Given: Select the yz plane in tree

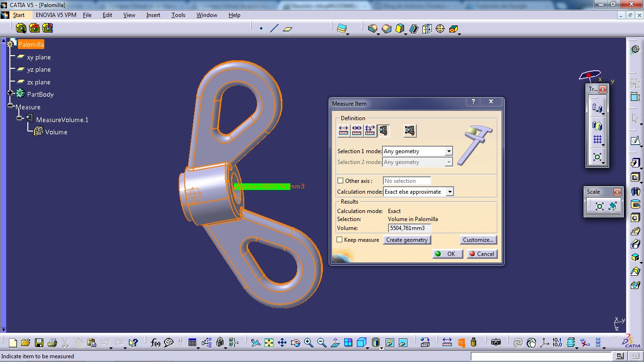Looking at the screenshot, I should point(39,69).
